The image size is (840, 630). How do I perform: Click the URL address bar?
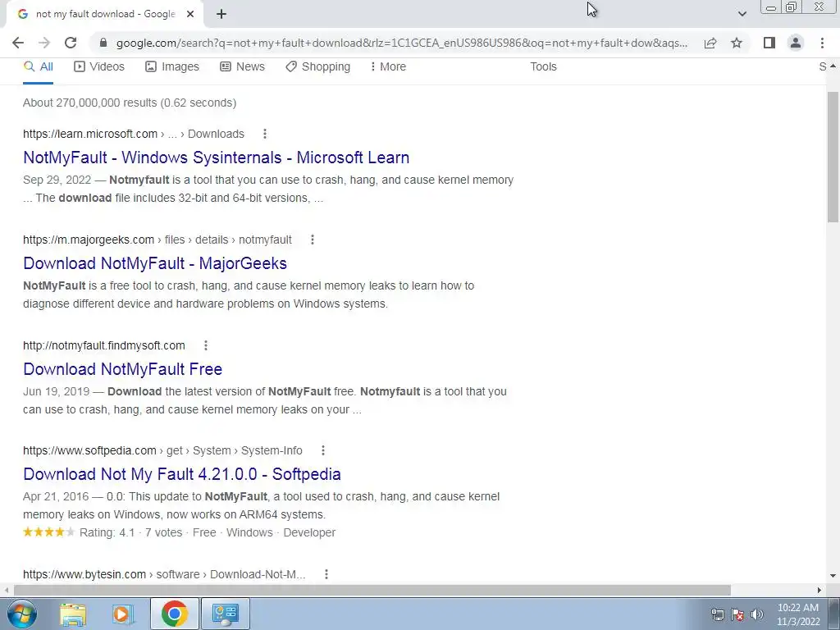(x=402, y=43)
